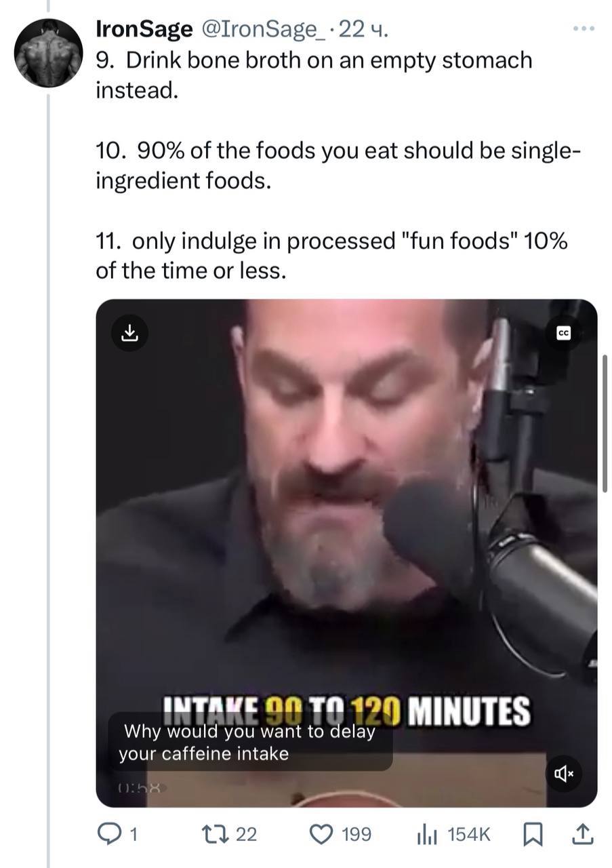Image resolution: width=612 pixels, height=868 pixels.
Task: Unmute the video with the speaker icon
Action: pyautogui.click(x=563, y=773)
